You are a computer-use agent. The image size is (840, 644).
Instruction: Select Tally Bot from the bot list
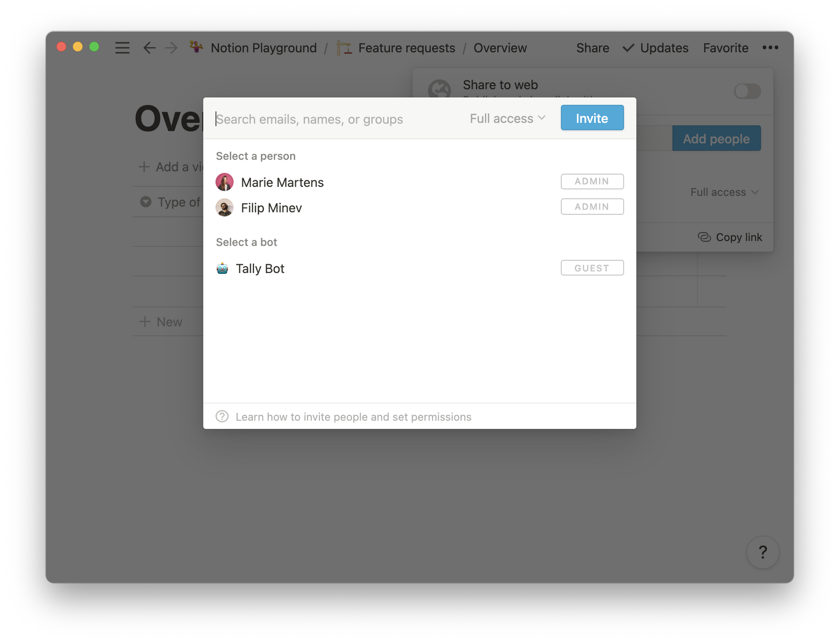tap(420, 268)
